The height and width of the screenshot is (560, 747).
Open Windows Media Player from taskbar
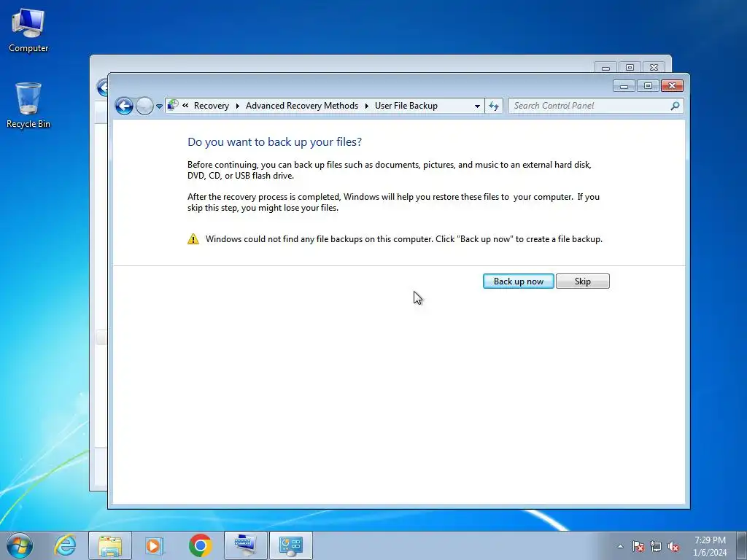155,545
